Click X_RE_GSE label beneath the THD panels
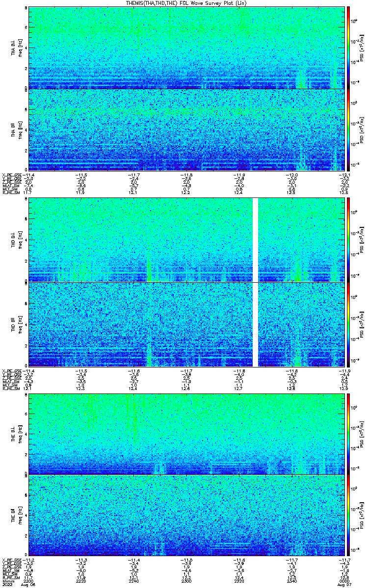The width and height of the screenshot is (368, 588). [12, 371]
